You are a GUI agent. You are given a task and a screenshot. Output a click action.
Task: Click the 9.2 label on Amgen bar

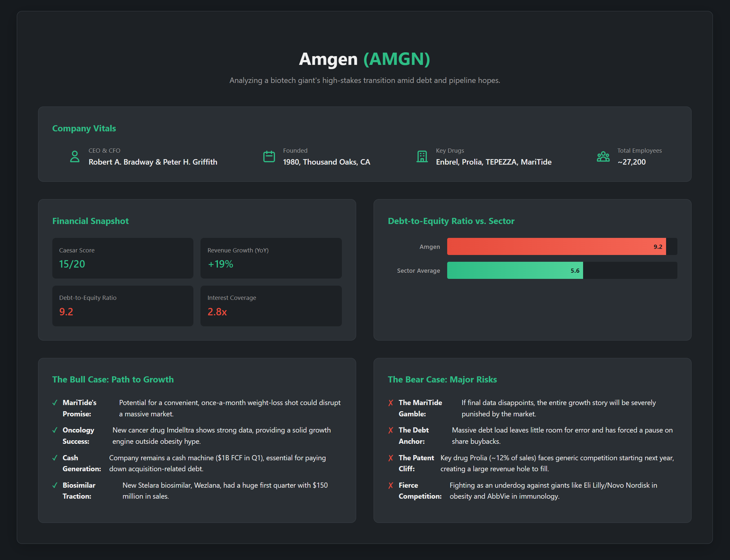(x=658, y=247)
